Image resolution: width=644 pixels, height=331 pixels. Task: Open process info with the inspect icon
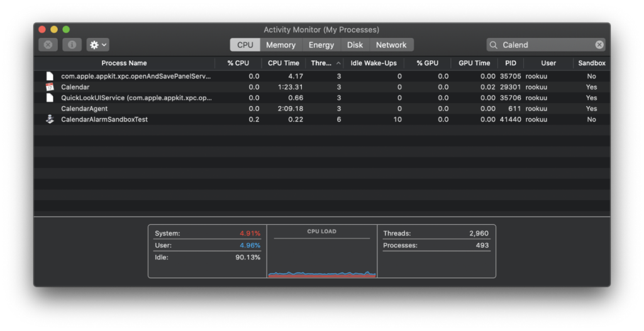pyautogui.click(x=72, y=45)
